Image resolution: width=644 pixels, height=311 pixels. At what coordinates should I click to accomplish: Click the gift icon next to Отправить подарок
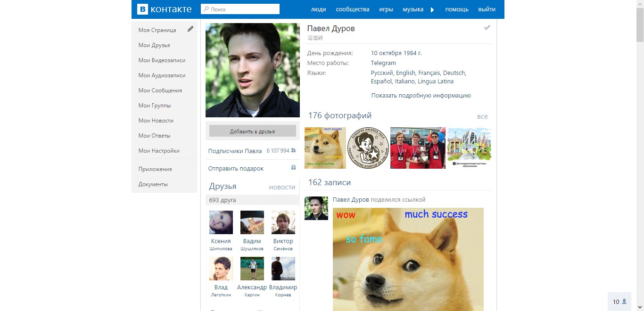click(x=293, y=168)
